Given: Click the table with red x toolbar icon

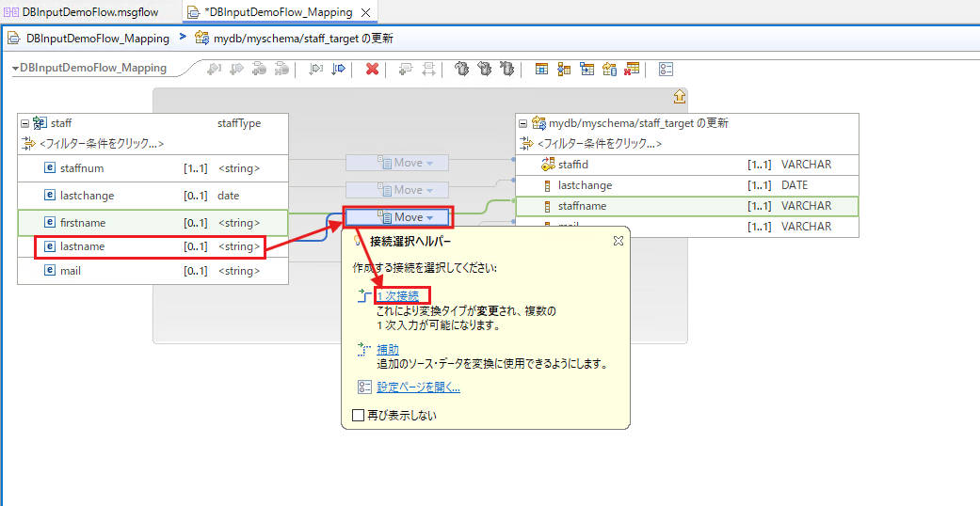Looking at the screenshot, I should (632, 69).
